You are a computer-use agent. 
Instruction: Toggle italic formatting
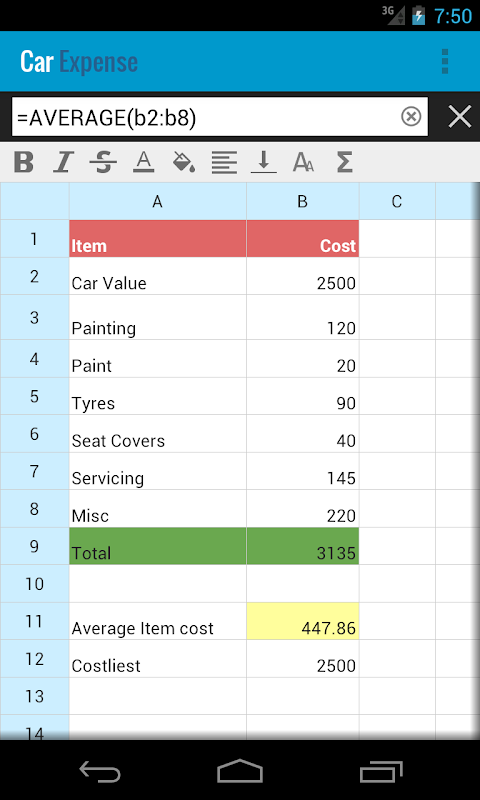coord(63,163)
